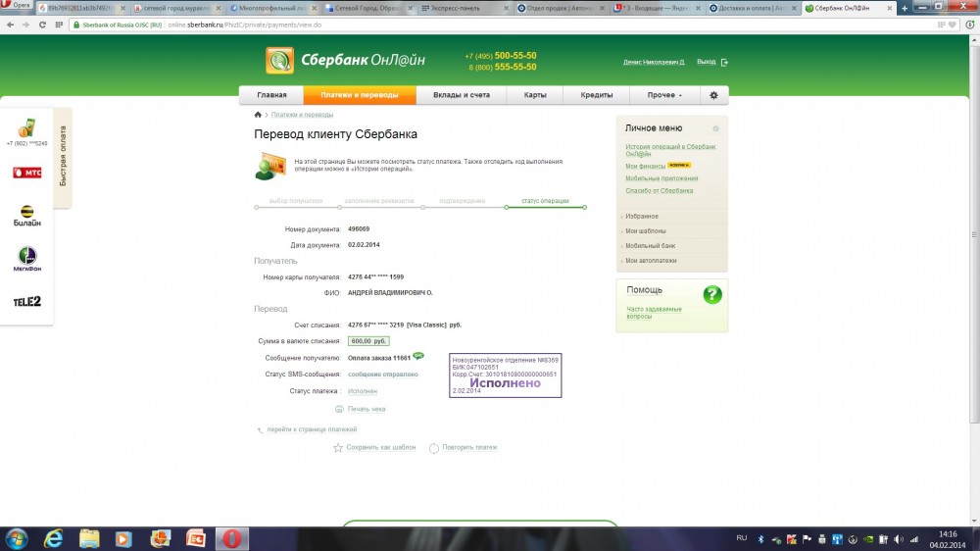Open the Вклады и счета tab
Screen dimensions: 980x551
click(x=462, y=95)
